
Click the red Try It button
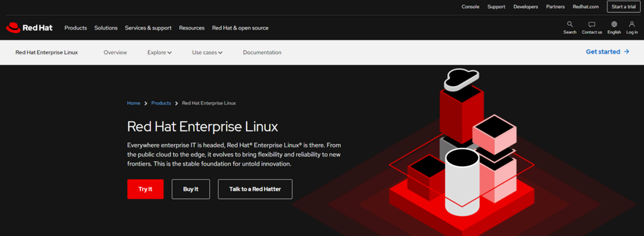pos(145,189)
